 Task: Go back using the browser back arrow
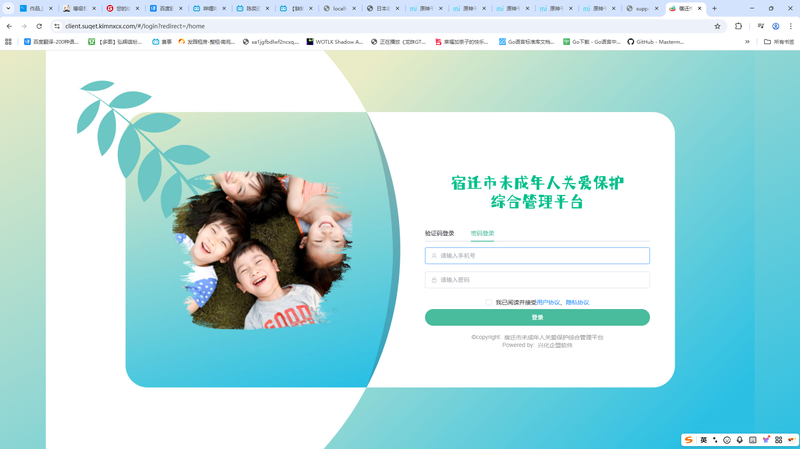click(x=9, y=26)
